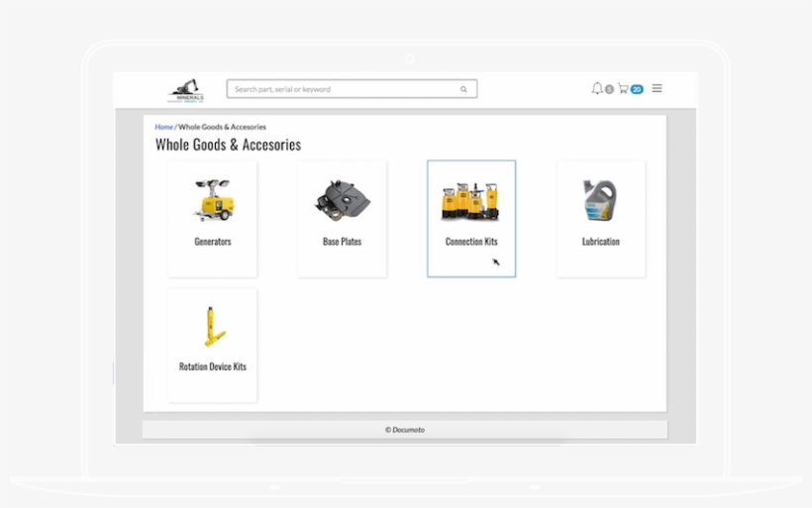Click the cart count badge 20
Image resolution: width=812 pixels, height=508 pixels.
pyautogui.click(x=637, y=89)
